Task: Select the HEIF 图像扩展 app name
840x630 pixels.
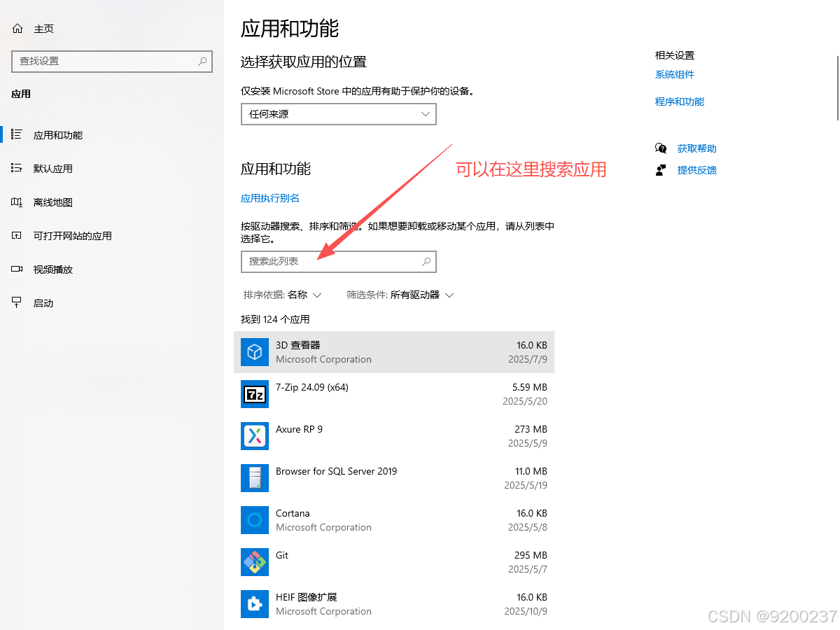Action: tap(307, 597)
